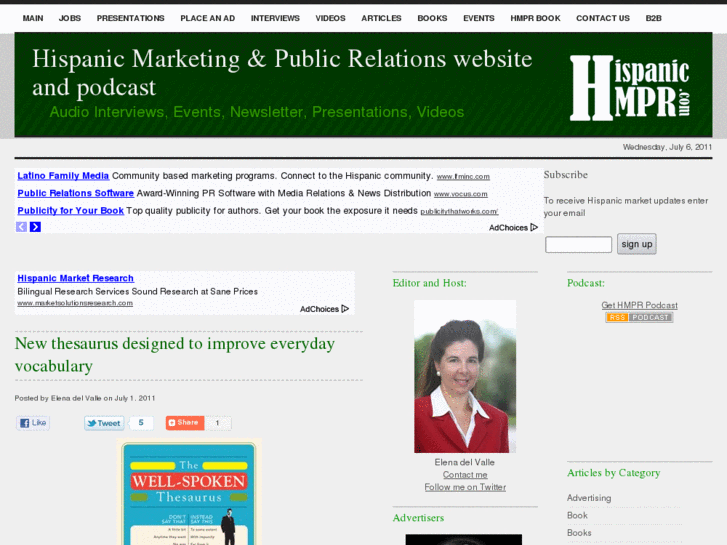This screenshot has height=545, width=727.
Task: Click previous ad arrow icon
Action: (21, 227)
